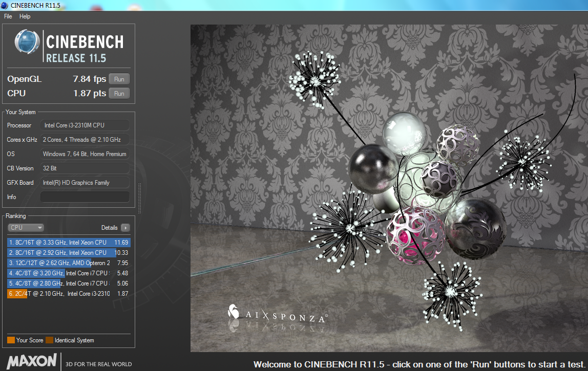The width and height of the screenshot is (588, 371).
Task: Click the rendered scene preview image
Action: [389, 188]
